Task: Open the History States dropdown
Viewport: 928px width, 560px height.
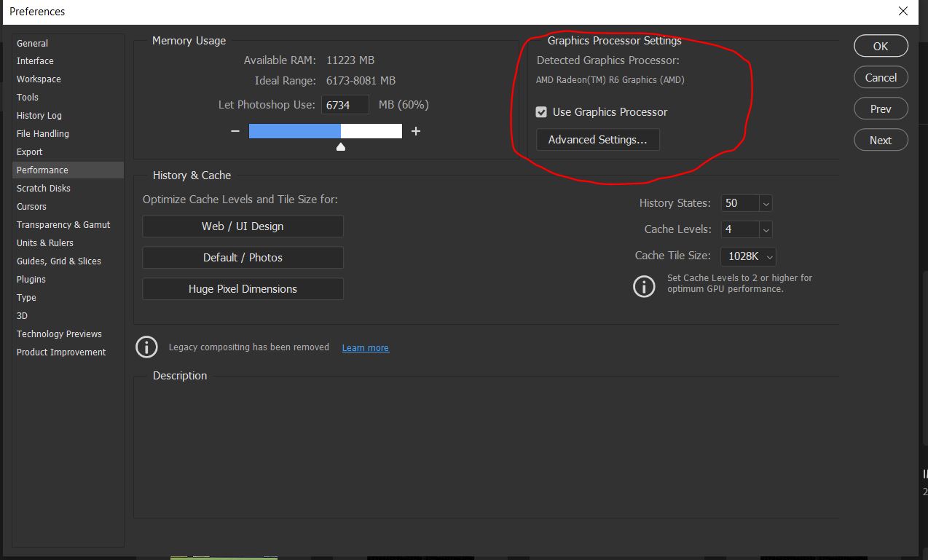Action: point(765,203)
